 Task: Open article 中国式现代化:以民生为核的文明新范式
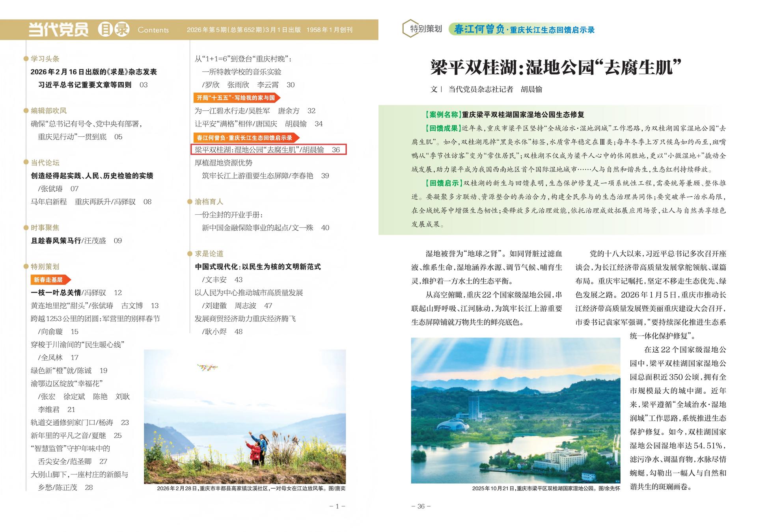tap(258, 266)
